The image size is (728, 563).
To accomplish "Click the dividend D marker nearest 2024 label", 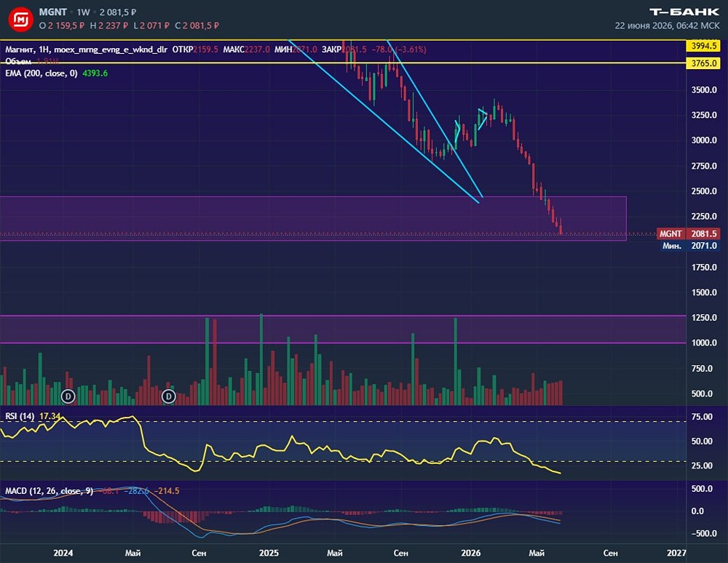I will click(x=68, y=396).
